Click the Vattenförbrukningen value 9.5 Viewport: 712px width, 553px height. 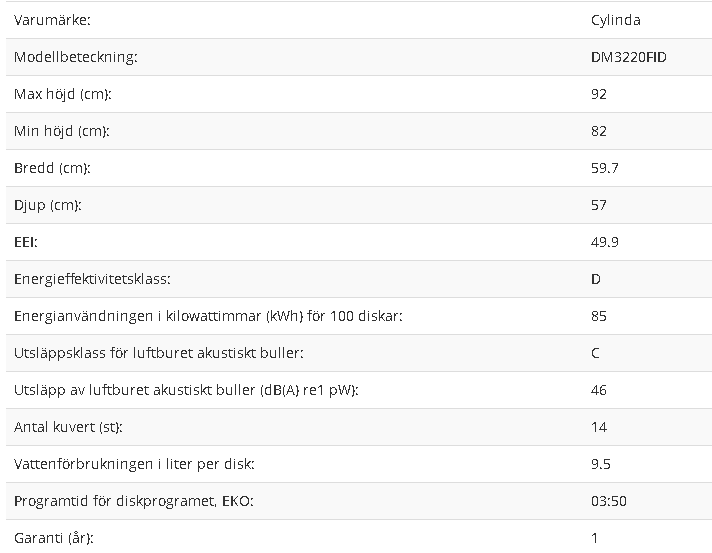pos(601,464)
